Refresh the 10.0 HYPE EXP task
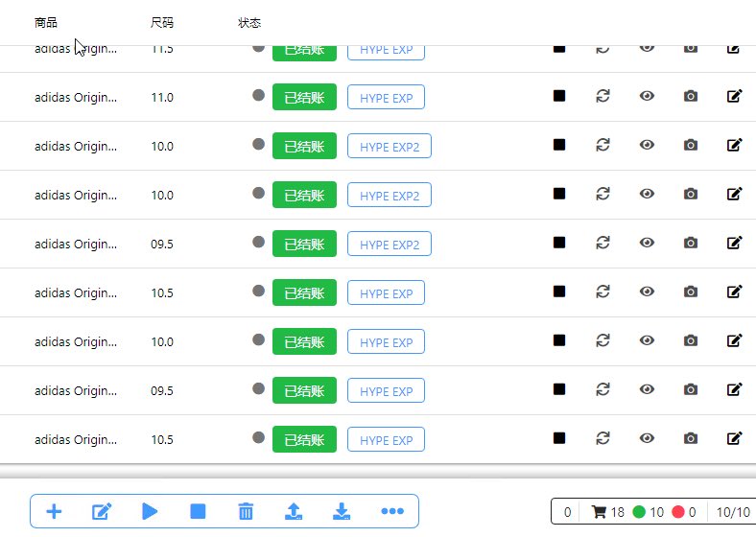 [x=602, y=340]
